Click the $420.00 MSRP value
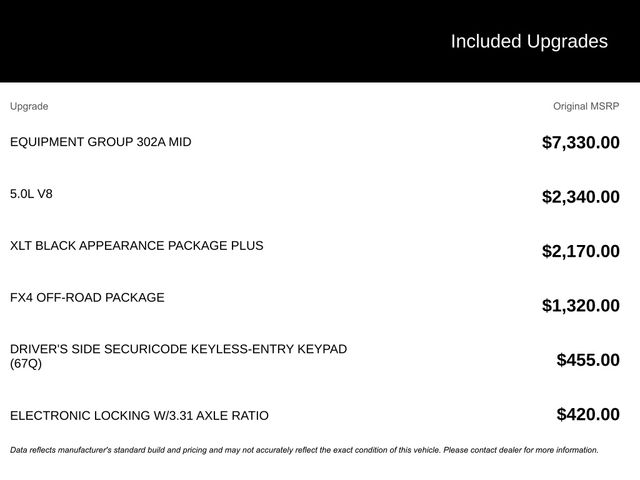Screen dimensions: 640x480 tap(587, 414)
